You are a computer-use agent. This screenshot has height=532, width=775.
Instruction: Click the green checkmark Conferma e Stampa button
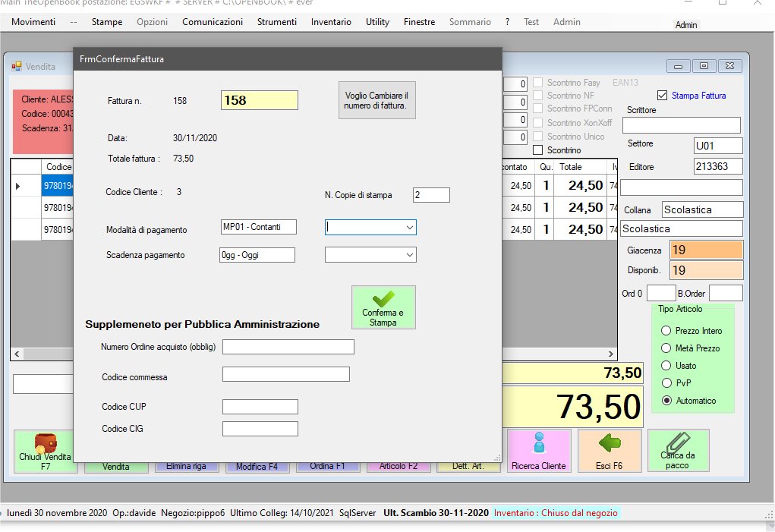click(x=383, y=307)
